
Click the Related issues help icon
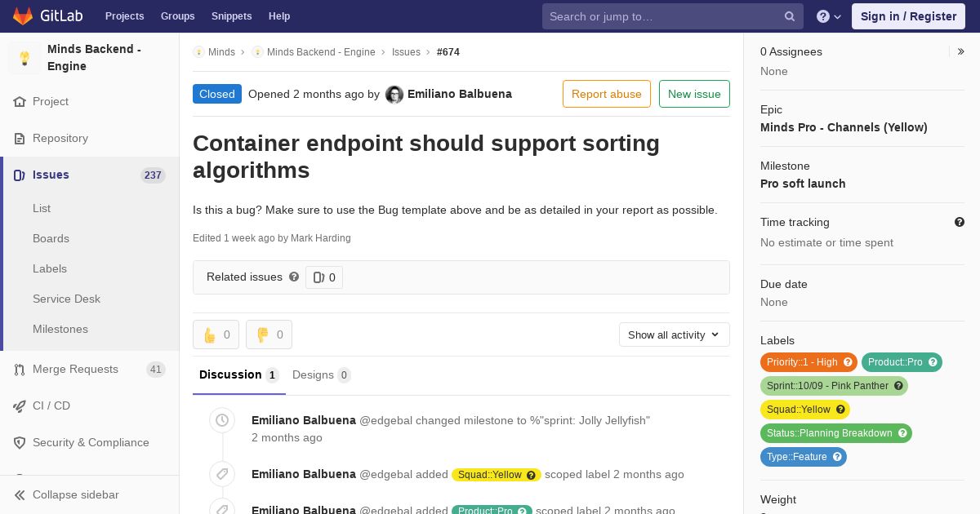pos(294,277)
